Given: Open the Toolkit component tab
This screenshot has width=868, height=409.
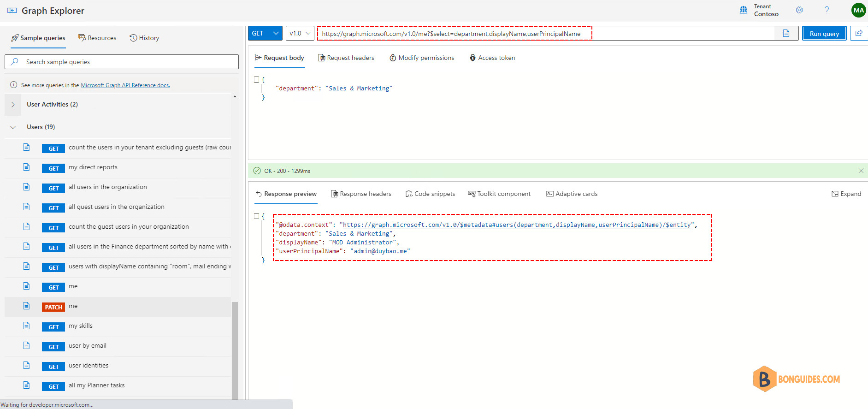Looking at the screenshot, I should pos(499,194).
